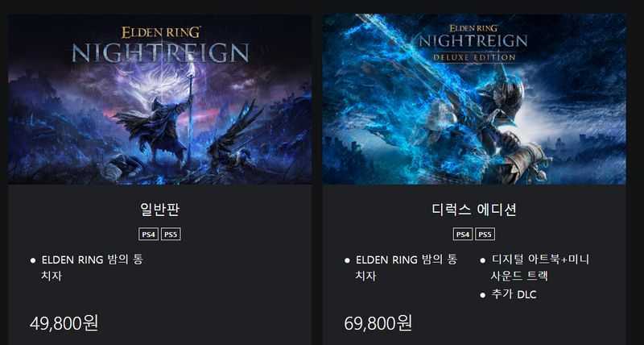Click the PS5 badge under 디럭스 에디션
Viewport: 644px width, 345px height.
coord(485,235)
